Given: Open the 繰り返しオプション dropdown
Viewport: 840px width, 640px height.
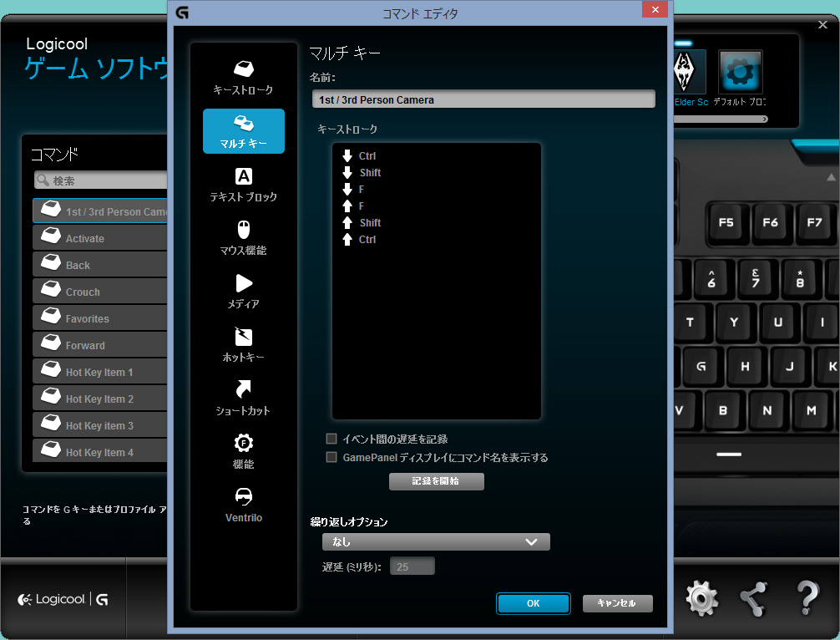Looking at the screenshot, I should 436,542.
